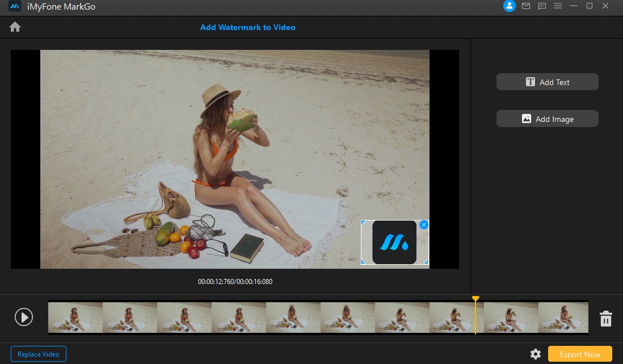The image size is (623, 364).
Task: Click the Replace Video button
Action: 38,354
